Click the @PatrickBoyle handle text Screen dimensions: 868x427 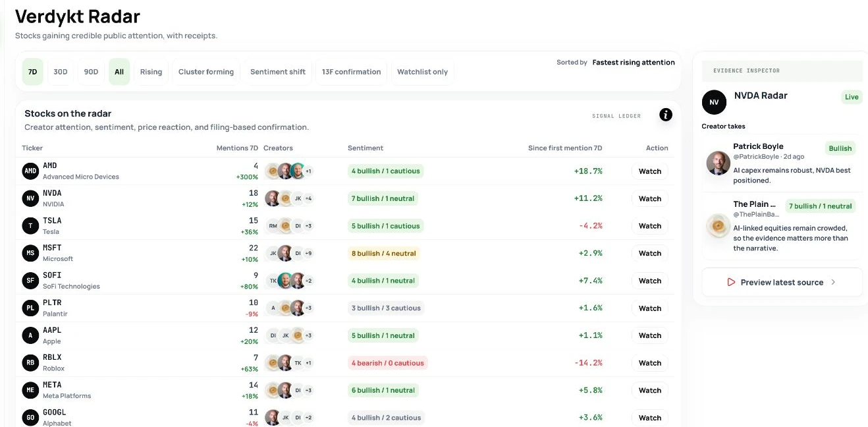756,157
